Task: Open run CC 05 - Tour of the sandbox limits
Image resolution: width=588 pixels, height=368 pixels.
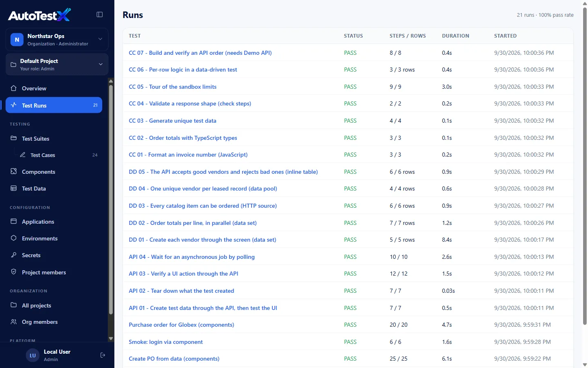Action: tap(173, 87)
